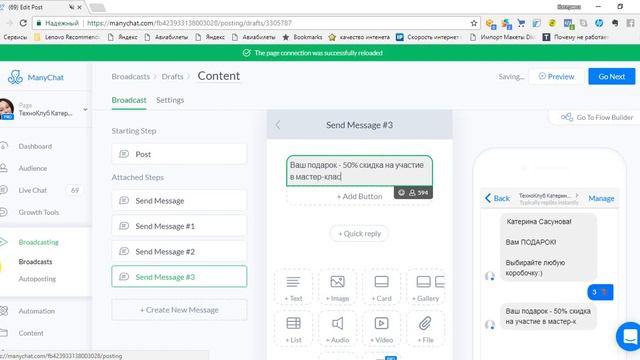Open Live Chat in the sidebar

pos(33,190)
